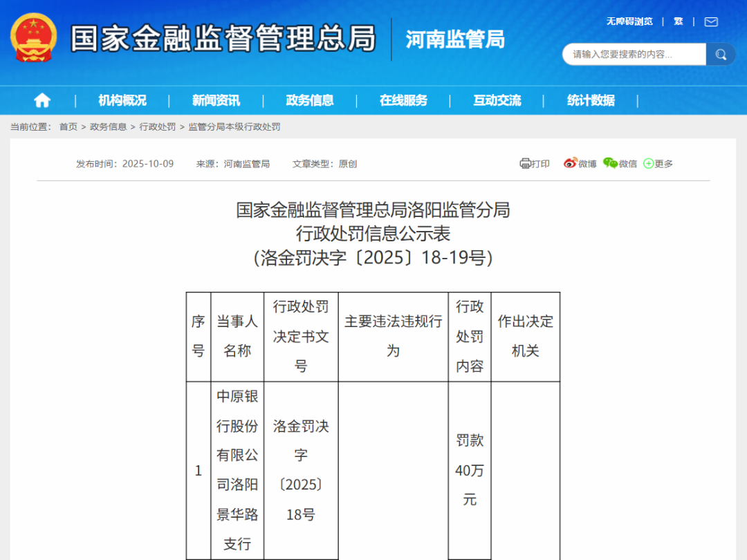Viewport: 747px width, 560px height.
Task: Select the 中原银行 洛阳景华路支行 cell
Action: (237, 471)
